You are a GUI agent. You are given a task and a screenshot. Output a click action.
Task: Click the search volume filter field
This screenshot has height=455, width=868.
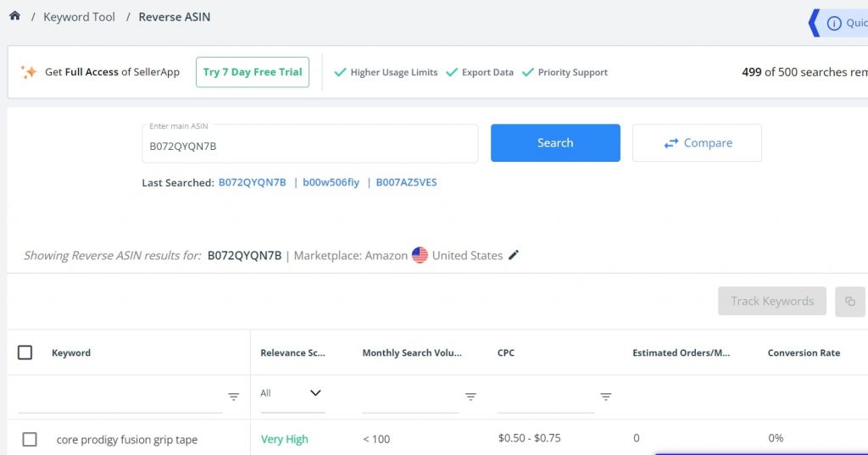(411, 398)
